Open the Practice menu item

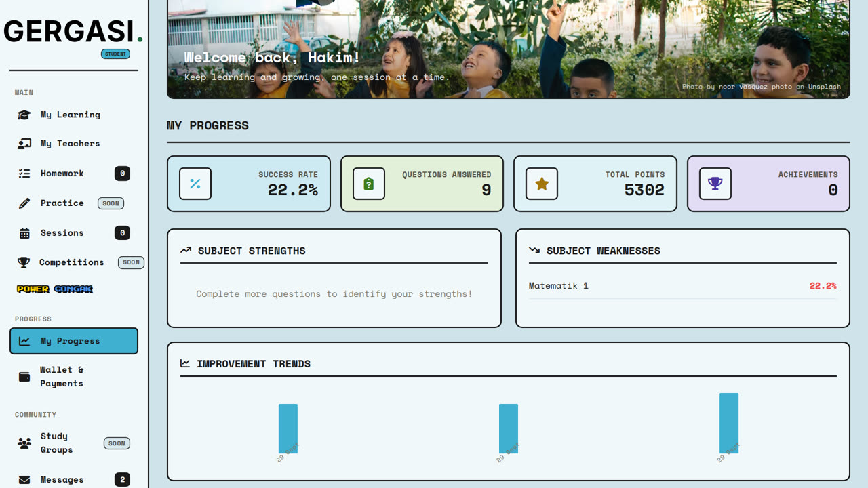[x=74, y=203]
